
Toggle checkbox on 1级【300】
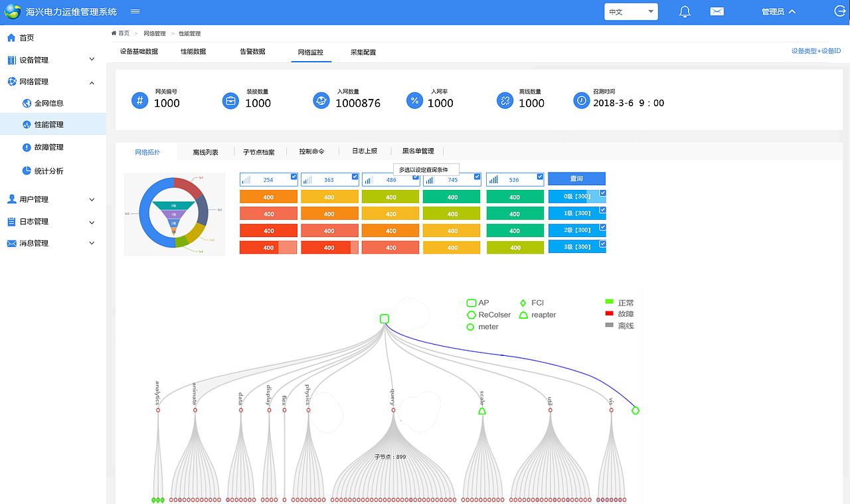point(602,210)
